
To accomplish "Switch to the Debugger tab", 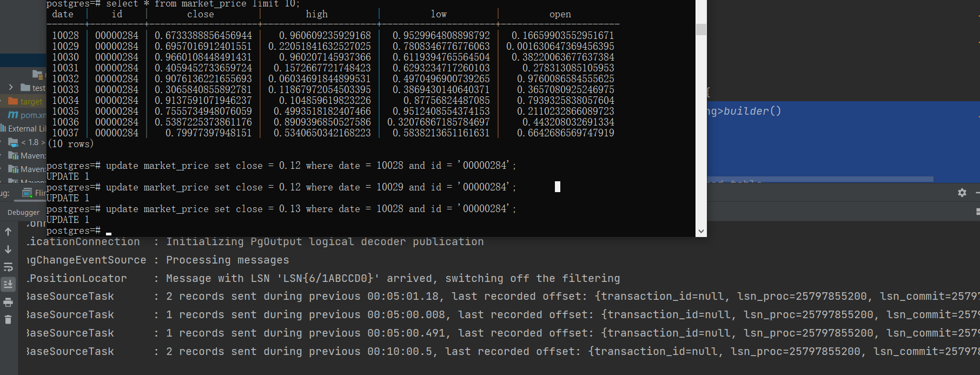I will [x=23, y=212].
